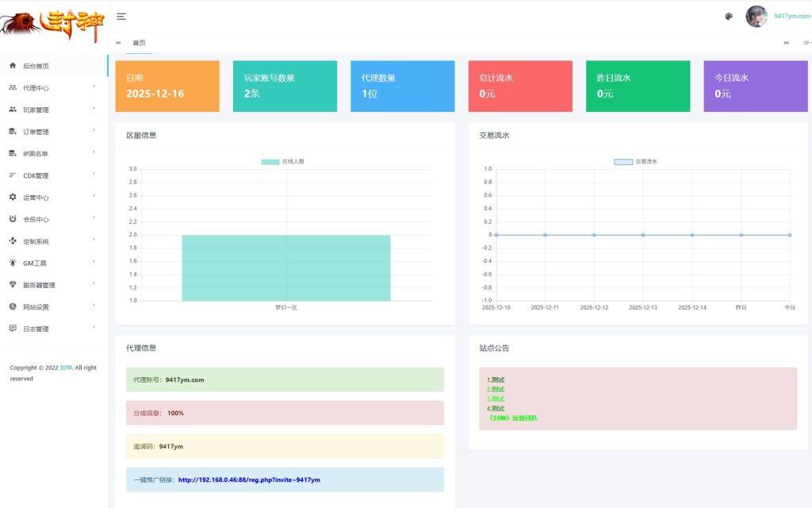The image size is (812, 508).
Task: Open 网站设置 in the sidebar
Action: tap(36, 307)
